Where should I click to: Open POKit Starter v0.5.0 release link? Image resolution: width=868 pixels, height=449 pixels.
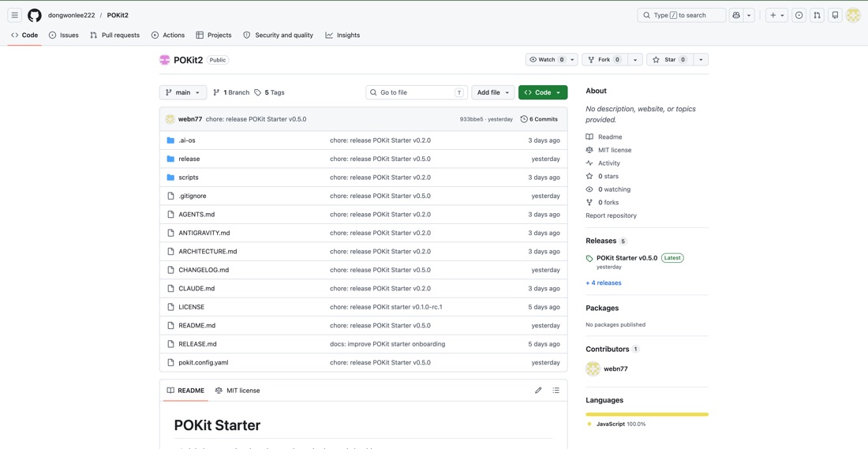627,258
